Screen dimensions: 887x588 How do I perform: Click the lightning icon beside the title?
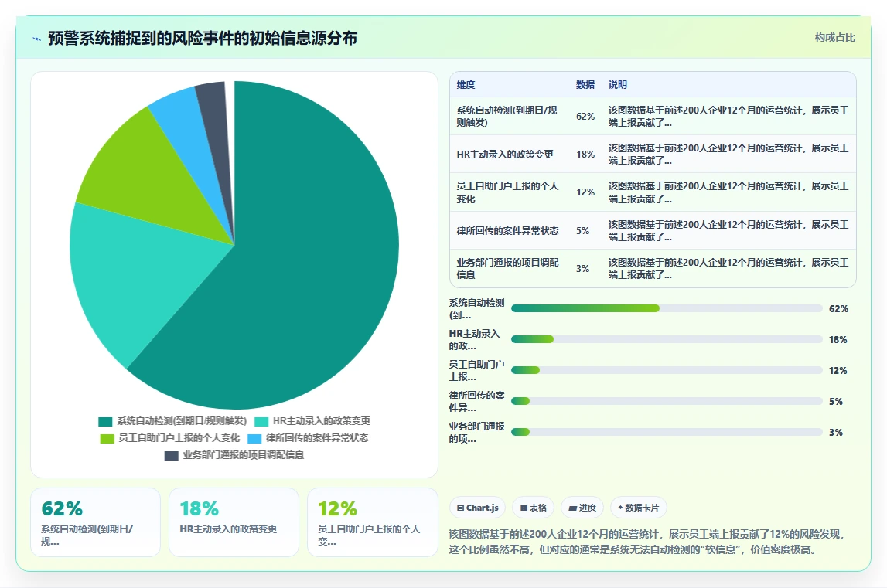(37, 39)
